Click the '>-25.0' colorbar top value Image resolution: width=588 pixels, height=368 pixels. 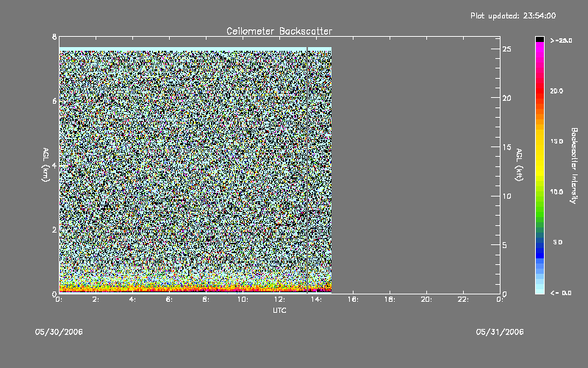point(561,40)
